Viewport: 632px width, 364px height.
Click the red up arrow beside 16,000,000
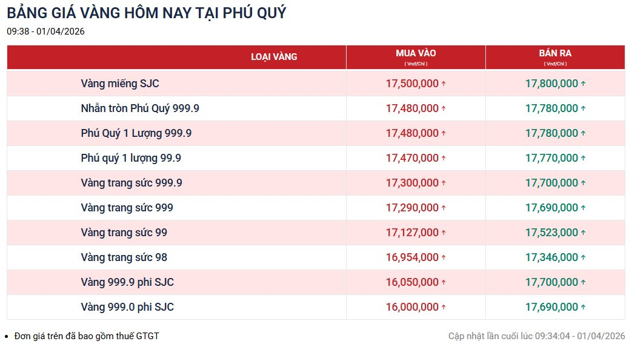(x=444, y=308)
